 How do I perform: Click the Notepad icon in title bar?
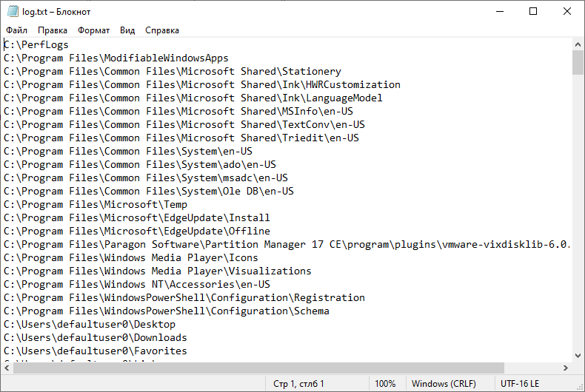[x=13, y=12]
